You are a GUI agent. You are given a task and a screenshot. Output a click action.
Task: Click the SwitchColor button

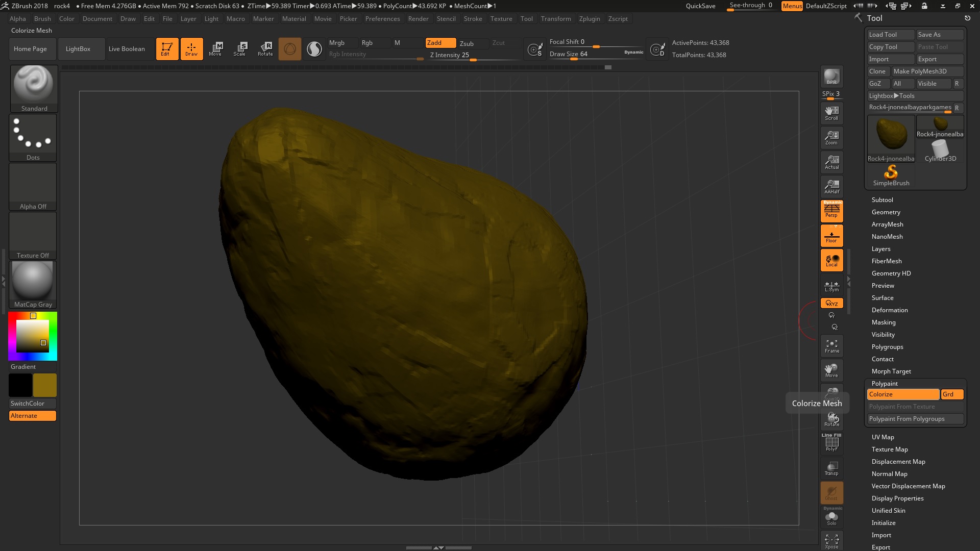coord(33,404)
